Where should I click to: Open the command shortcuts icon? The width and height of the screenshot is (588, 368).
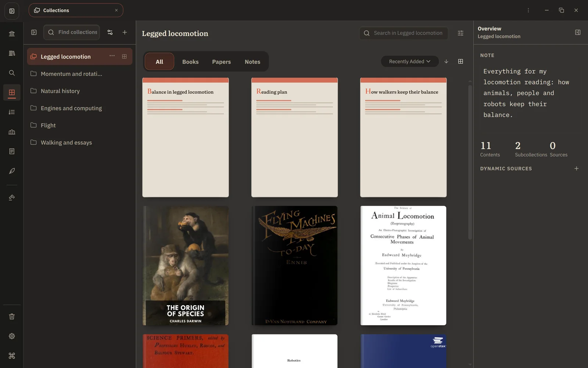[x=12, y=355]
